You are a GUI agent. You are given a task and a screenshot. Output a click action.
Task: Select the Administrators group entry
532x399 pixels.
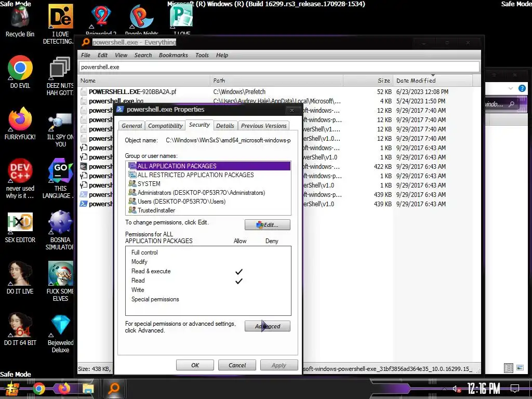point(208,192)
